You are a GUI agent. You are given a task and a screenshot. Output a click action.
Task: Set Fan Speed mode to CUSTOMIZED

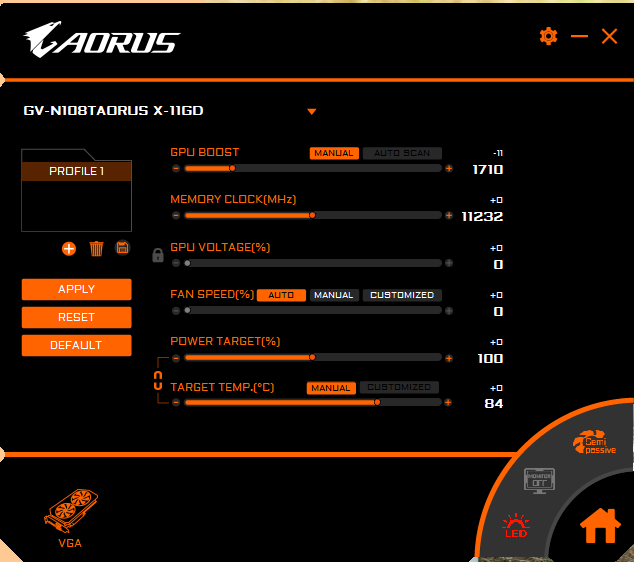coord(402,295)
